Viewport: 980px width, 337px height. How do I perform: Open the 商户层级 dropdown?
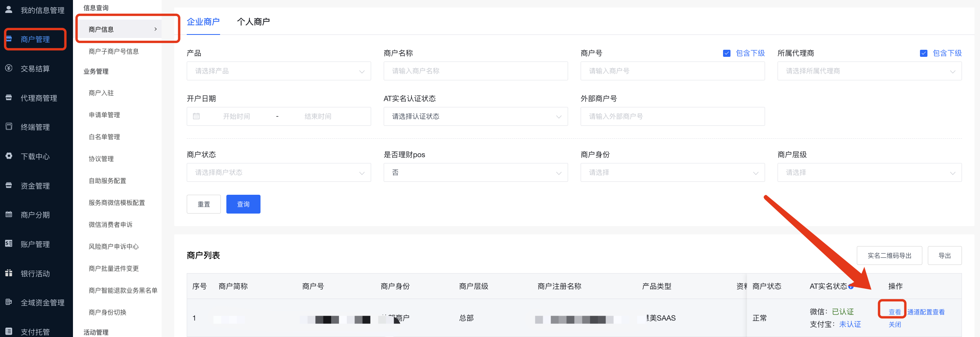(x=870, y=172)
